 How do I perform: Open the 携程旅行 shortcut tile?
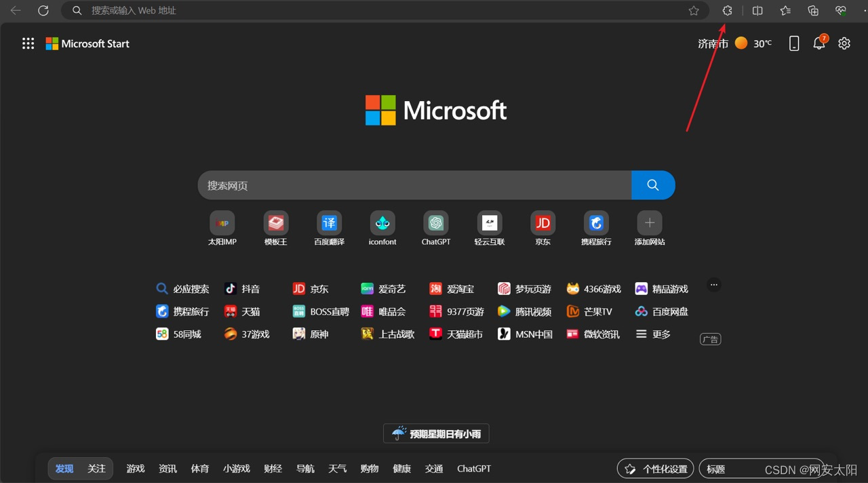[x=596, y=229]
